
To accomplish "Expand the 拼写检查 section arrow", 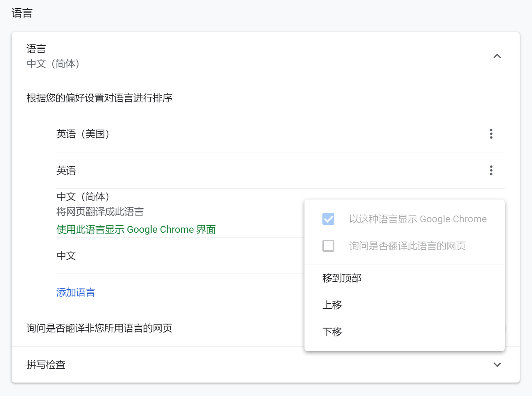I will [497, 365].
